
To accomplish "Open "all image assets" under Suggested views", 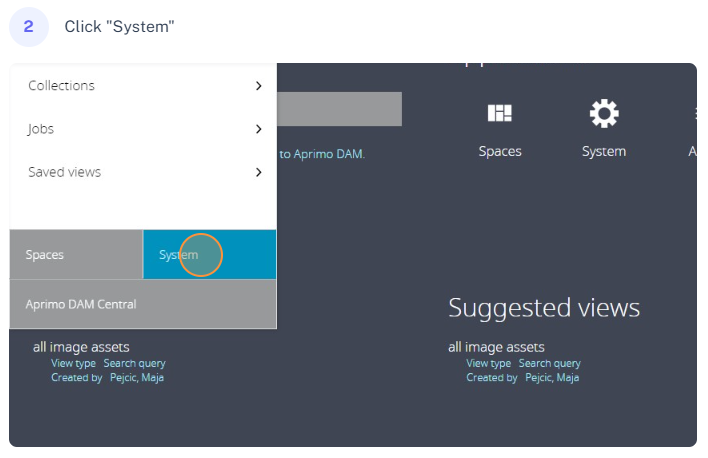I will click(496, 347).
